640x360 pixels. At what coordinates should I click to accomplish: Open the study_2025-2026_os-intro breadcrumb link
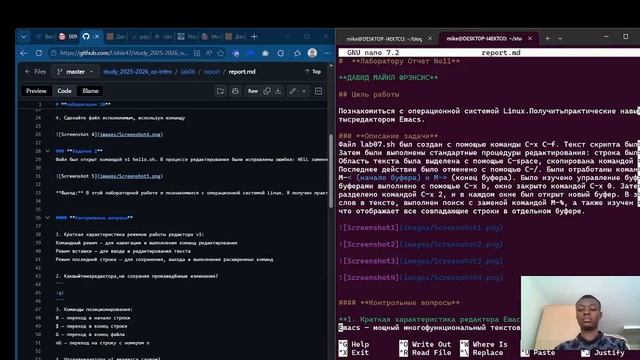click(x=137, y=72)
